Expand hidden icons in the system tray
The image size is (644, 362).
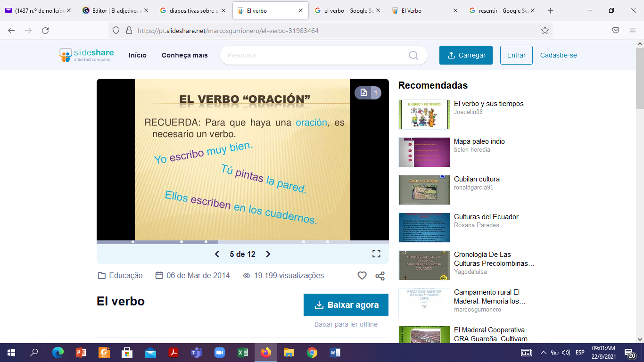(x=543, y=352)
